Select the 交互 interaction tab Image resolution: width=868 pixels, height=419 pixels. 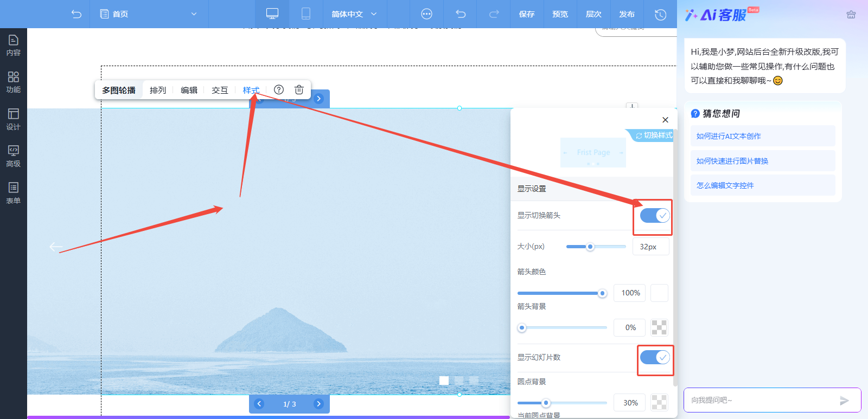tap(220, 90)
